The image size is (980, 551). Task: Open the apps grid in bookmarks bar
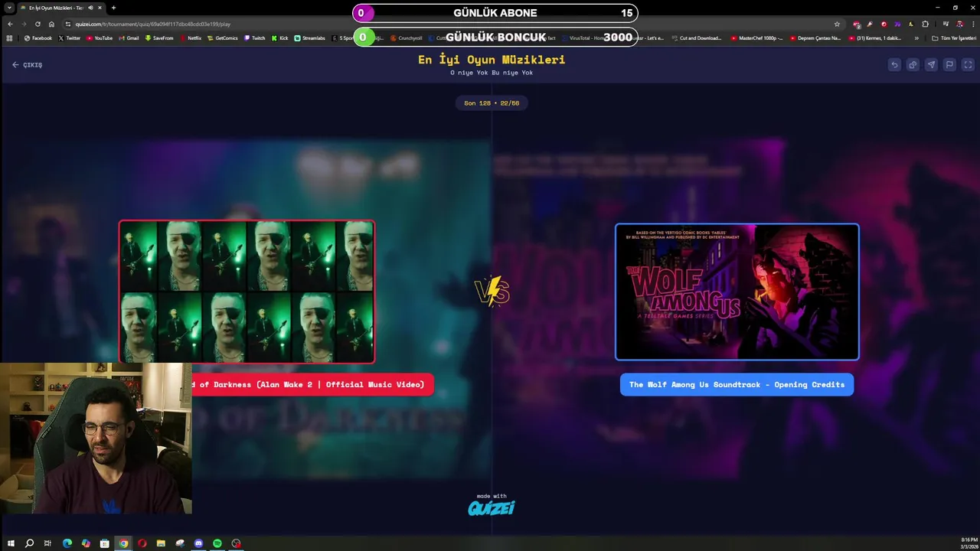9,37
